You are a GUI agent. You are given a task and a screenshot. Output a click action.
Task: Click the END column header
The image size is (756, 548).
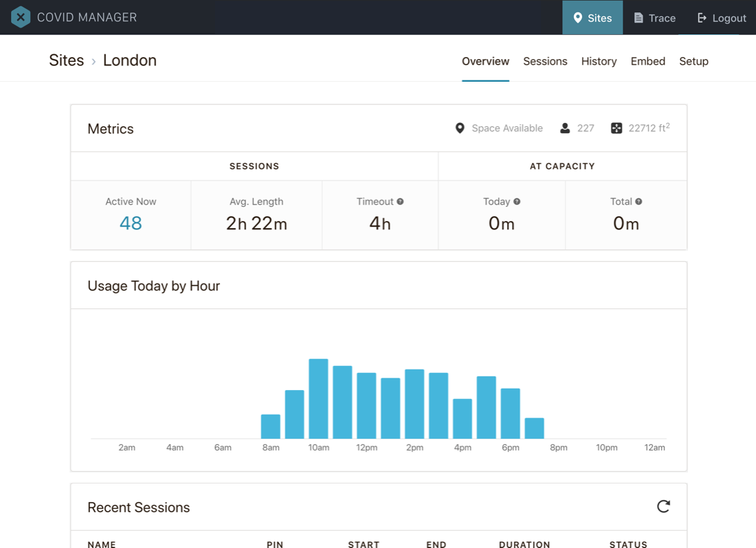[x=436, y=544]
